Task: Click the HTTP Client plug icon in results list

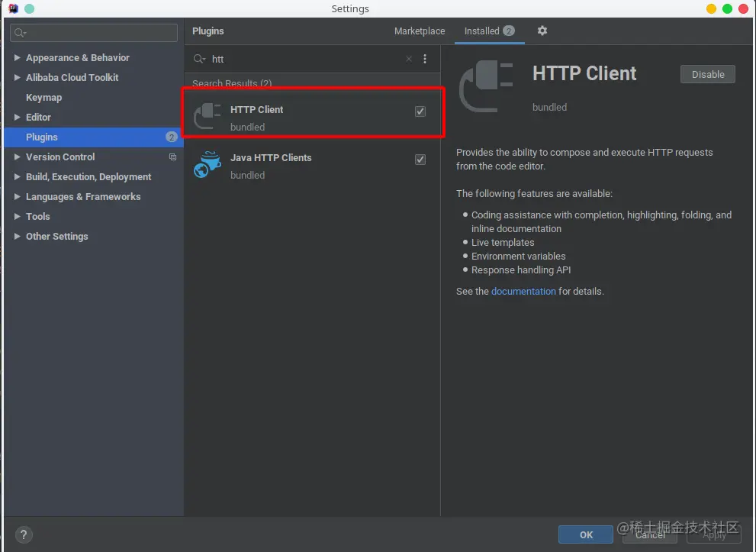Action: 207,117
